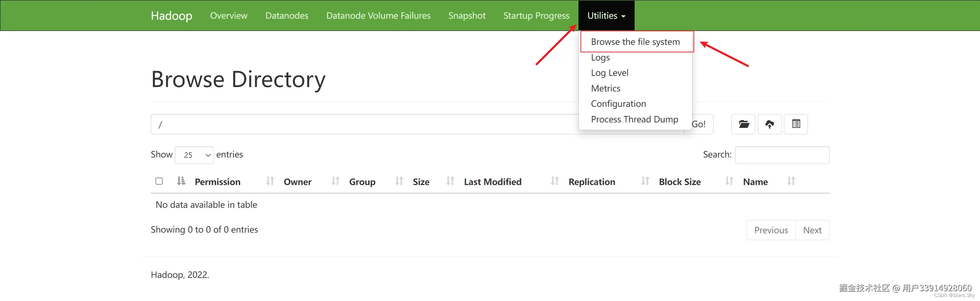Switch to the Snapshot tab
Viewport: 980px width, 301px height.
pos(467,16)
